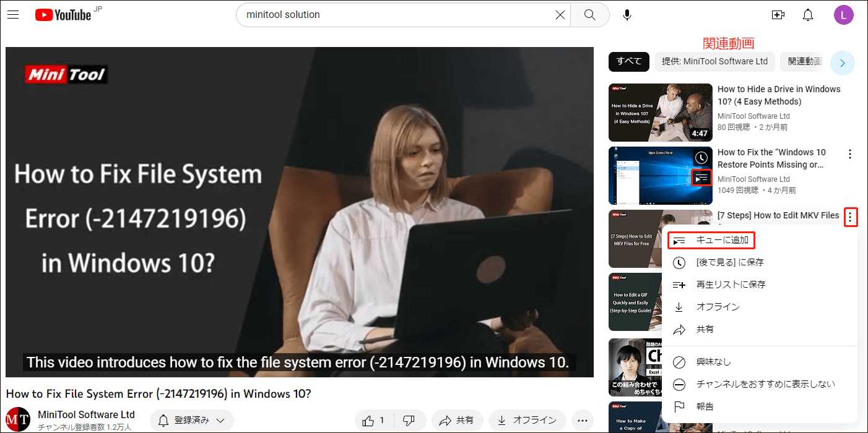
Task: Open MiniTool Software Ltd channel name link
Action: [86, 414]
